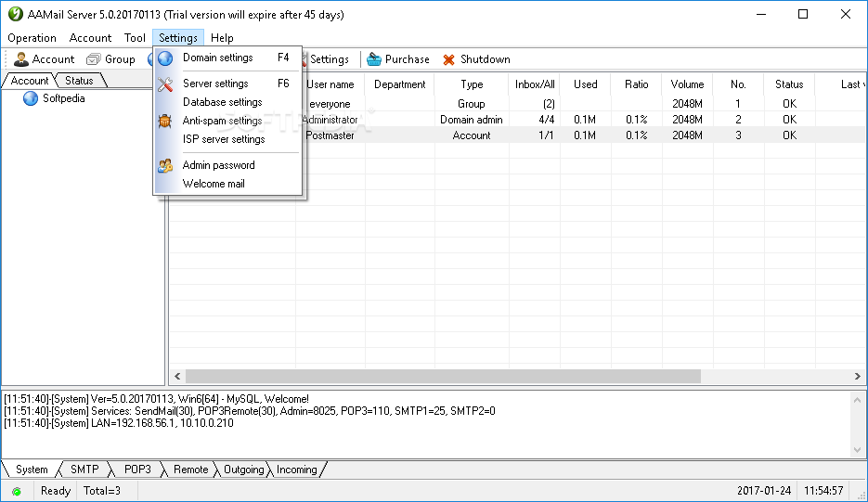Switch to the System log tab
Viewport: 868px width, 502px height.
(32, 470)
